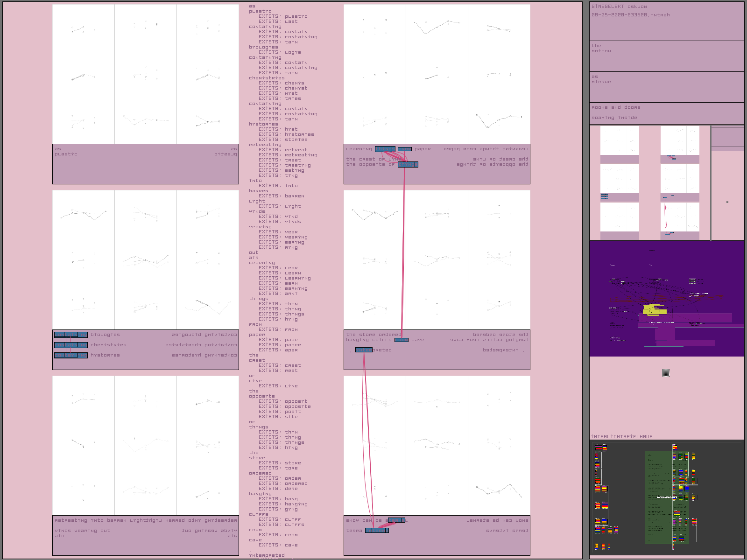Click the highlighted box after "the opposite of"

click(x=408, y=164)
